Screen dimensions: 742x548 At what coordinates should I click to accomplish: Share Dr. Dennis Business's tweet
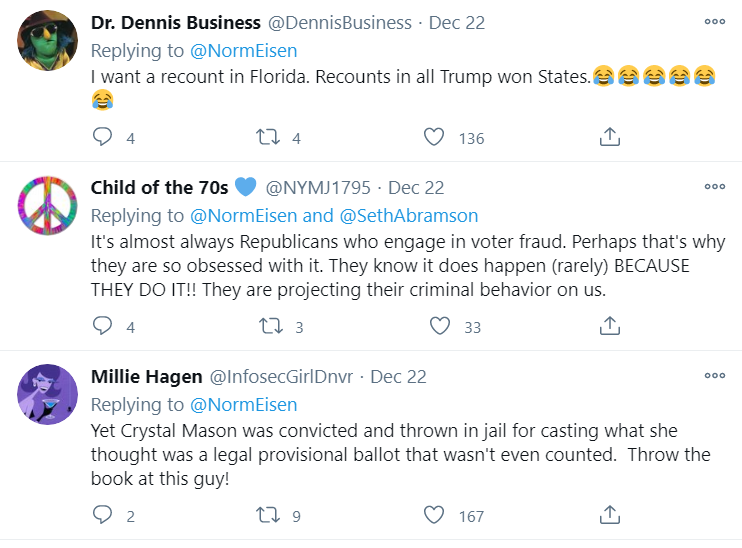tap(610, 137)
